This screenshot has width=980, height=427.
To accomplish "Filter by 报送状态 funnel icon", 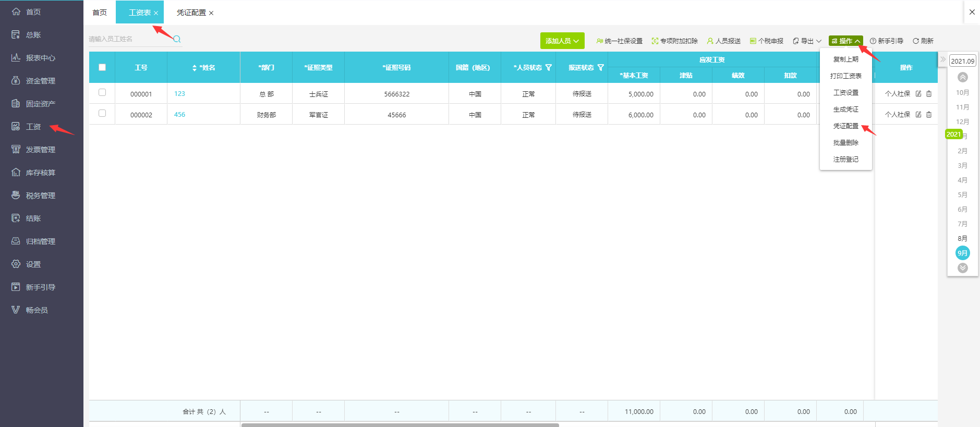I will point(601,68).
